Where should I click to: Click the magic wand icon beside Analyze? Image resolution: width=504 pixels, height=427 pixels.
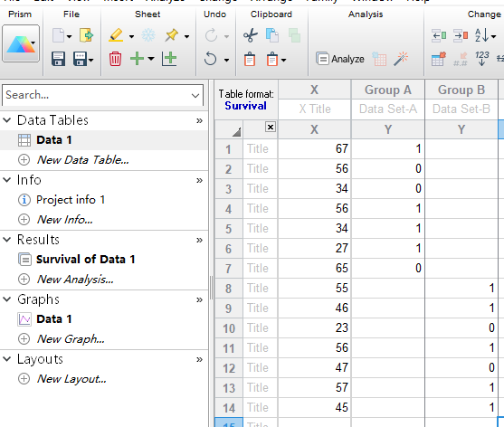click(x=401, y=59)
